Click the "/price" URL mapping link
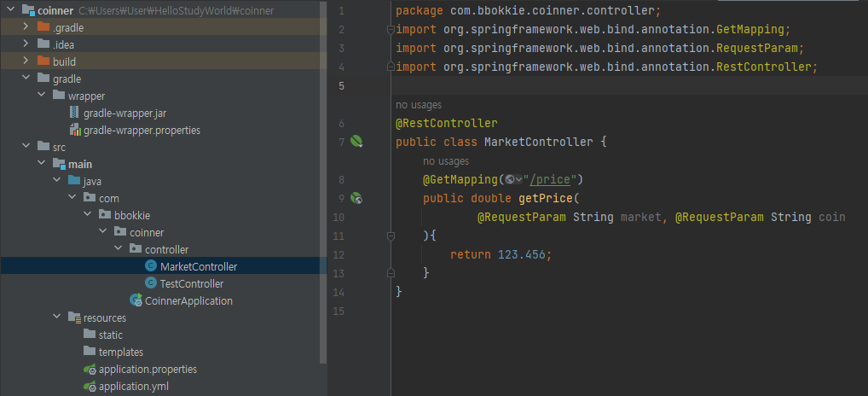868x396 pixels. pyautogui.click(x=551, y=179)
